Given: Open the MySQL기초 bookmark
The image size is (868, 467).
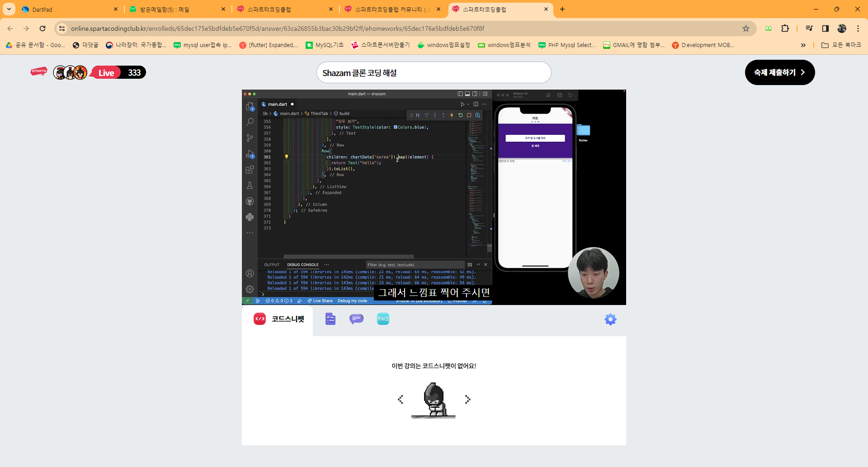Looking at the screenshot, I should click(325, 45).
